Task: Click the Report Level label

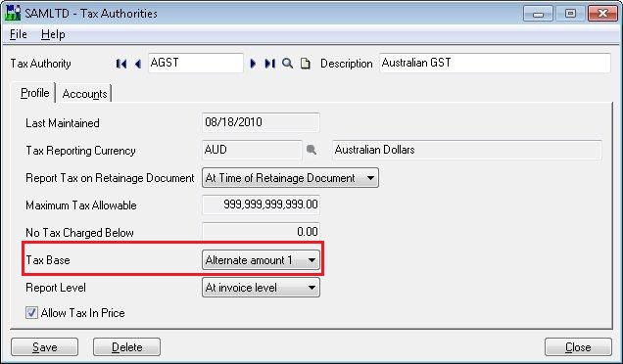Action: [x=56, y=288]
